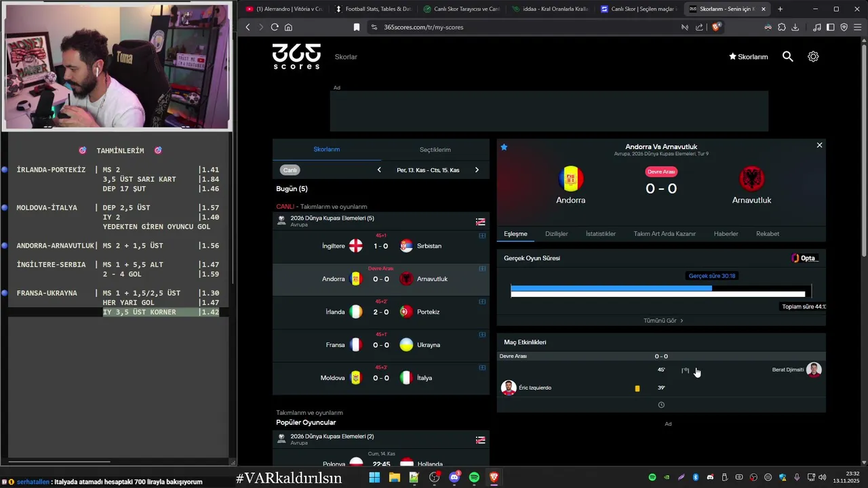Click the browser home button
The image size is (868, 488).
[x=288, y=27]
